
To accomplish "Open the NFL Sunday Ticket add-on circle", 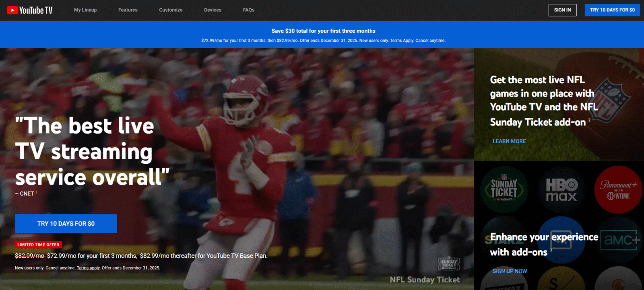I will click(x=504, y=189).
